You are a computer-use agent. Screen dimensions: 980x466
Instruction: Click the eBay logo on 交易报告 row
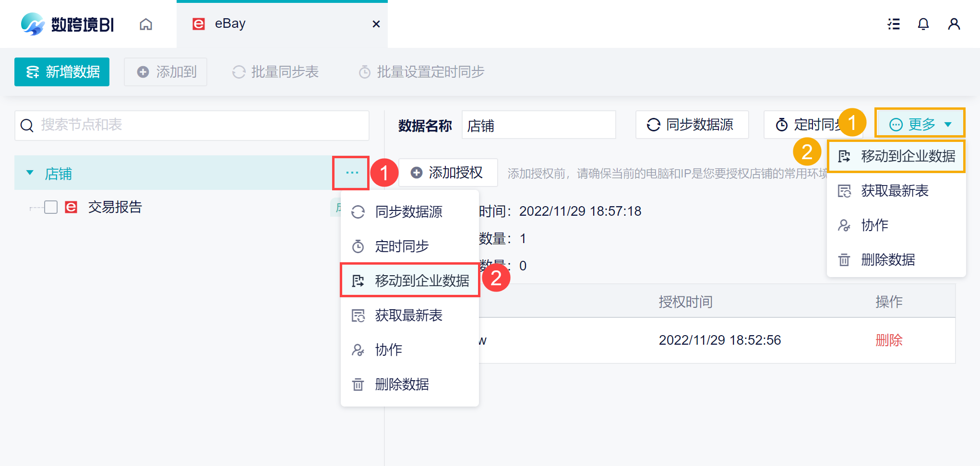click(71, 207)
